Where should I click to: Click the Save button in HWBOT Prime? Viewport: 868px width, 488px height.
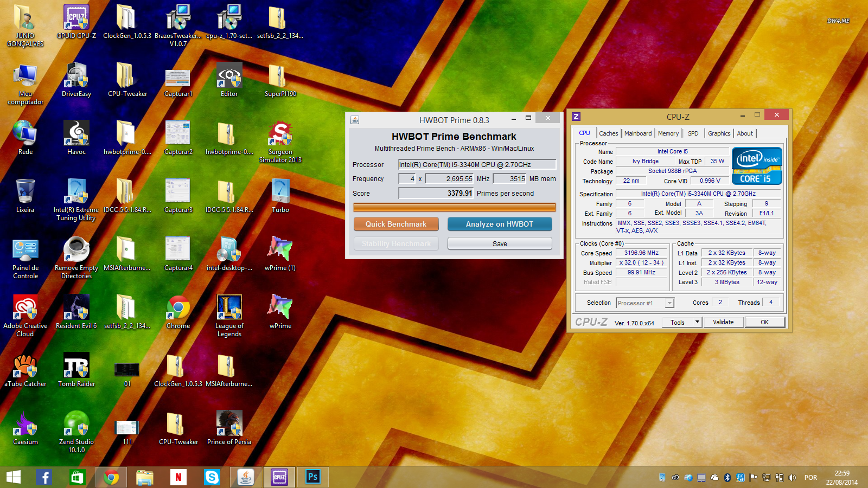pyautogui.click(x=500, y=244)
